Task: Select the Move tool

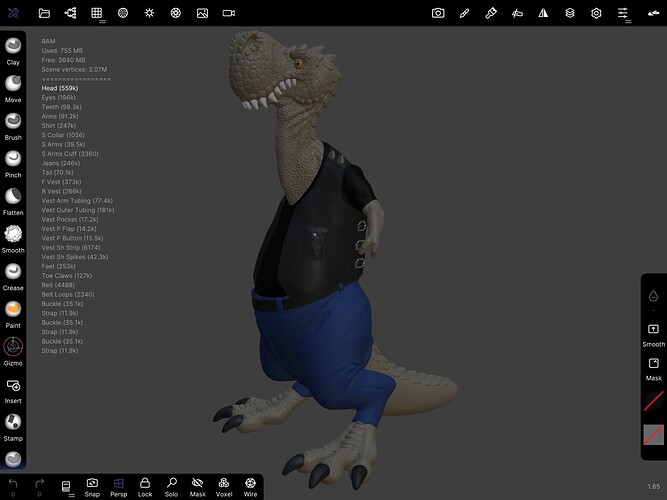Action: [13, 89]
